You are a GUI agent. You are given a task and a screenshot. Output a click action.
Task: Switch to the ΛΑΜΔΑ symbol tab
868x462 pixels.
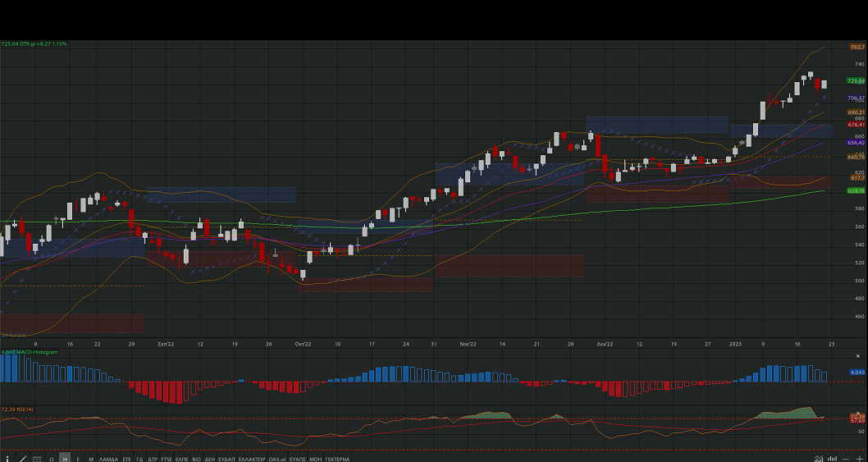(108, 460)
